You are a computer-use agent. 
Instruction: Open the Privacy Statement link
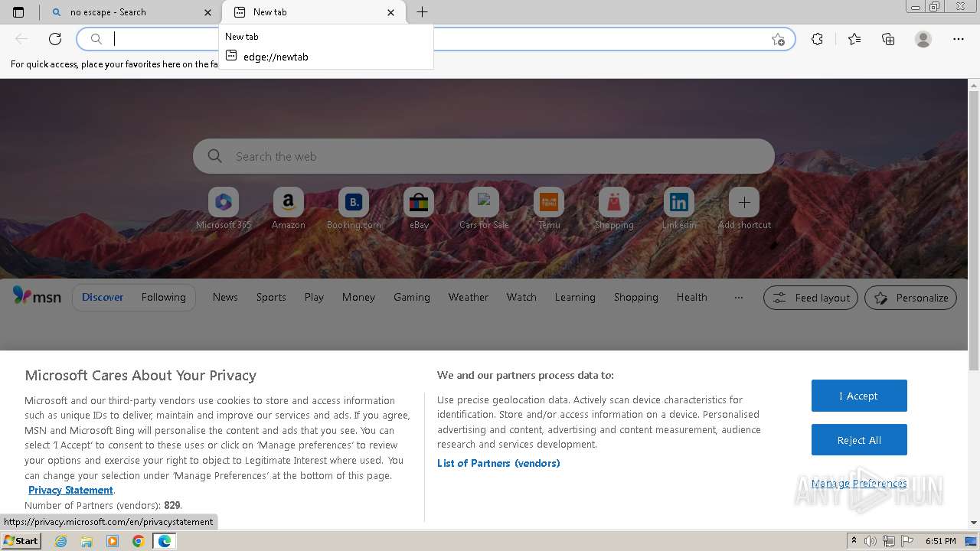pyautogui.click(x=70, y=490)
